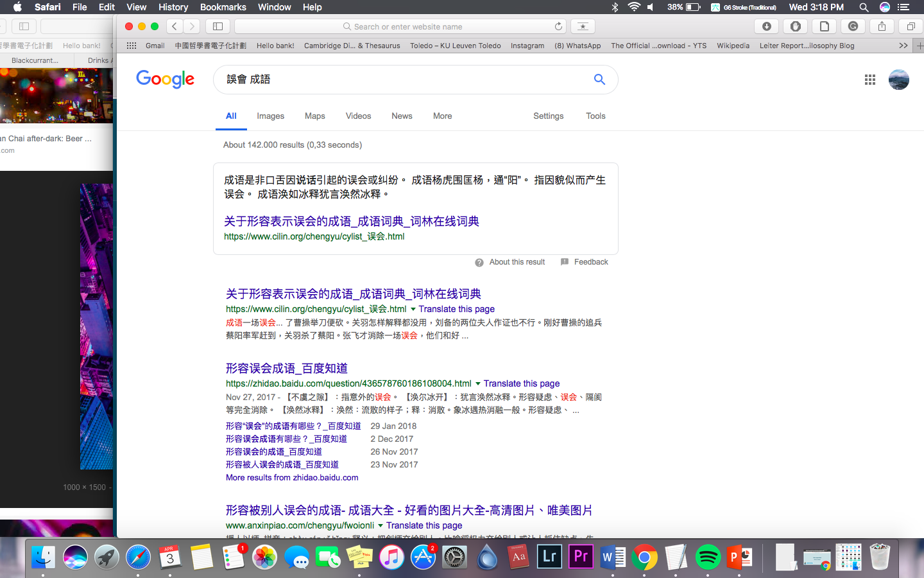Open Microsoft Word from the dock
The height and width of the screenshot is (578, 924).
[613, 557]
